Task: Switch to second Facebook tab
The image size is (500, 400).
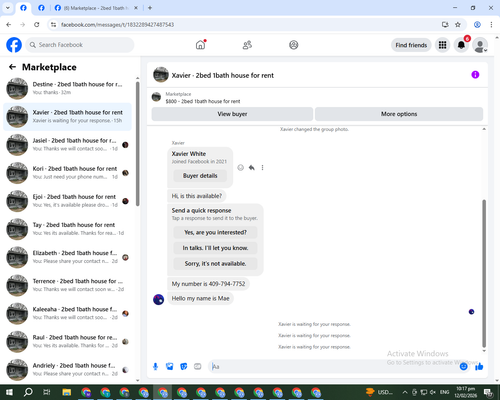Action: click(x=41, y=8)
